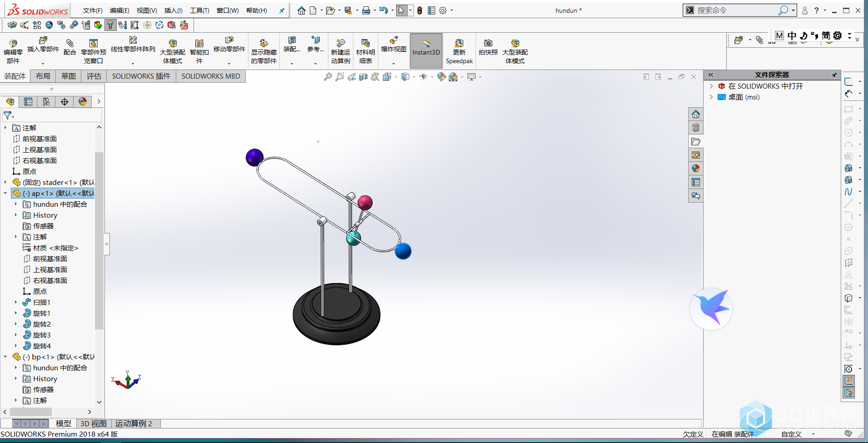
Task: Click the Print icon in the title bar
Action: point(366,10)
